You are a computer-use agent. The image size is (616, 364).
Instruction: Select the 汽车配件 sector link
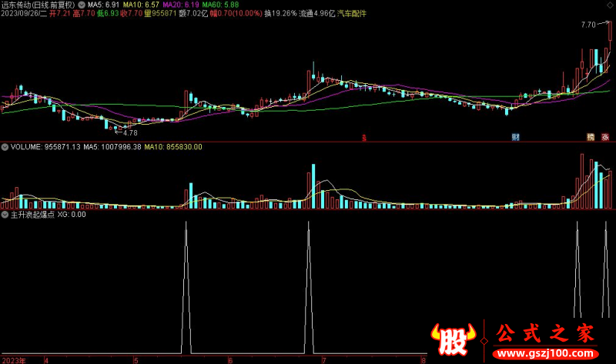pyautogui.click(x=352, y=14)
